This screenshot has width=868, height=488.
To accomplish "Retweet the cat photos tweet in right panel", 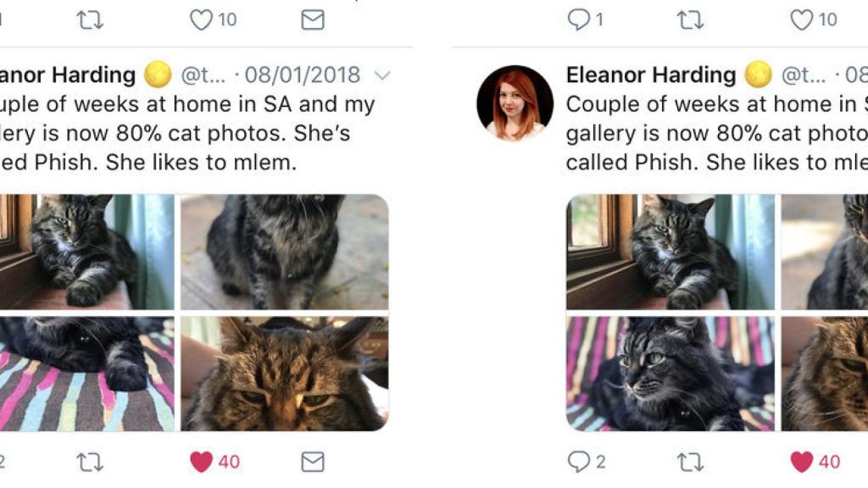I will click(x=690, y=462).
